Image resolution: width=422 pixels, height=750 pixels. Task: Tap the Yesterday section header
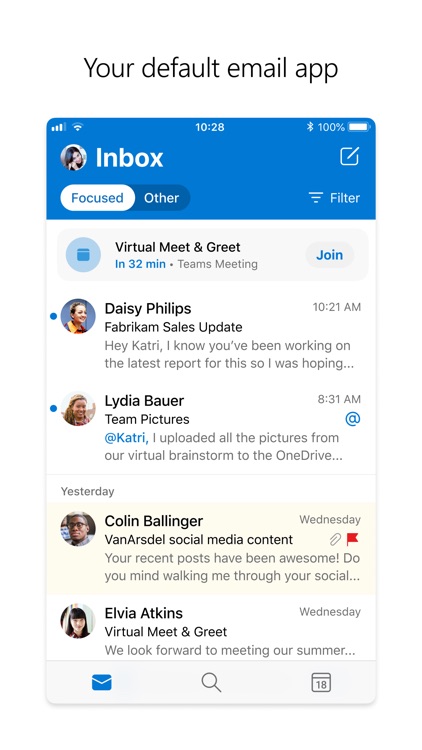click(88, 491)
